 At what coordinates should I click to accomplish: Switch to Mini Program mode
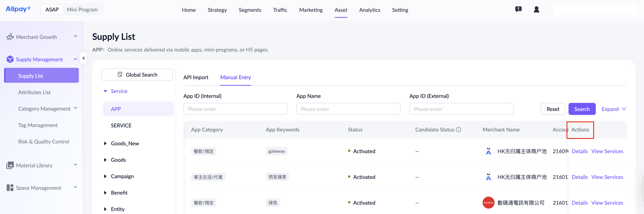click(82, 10)
